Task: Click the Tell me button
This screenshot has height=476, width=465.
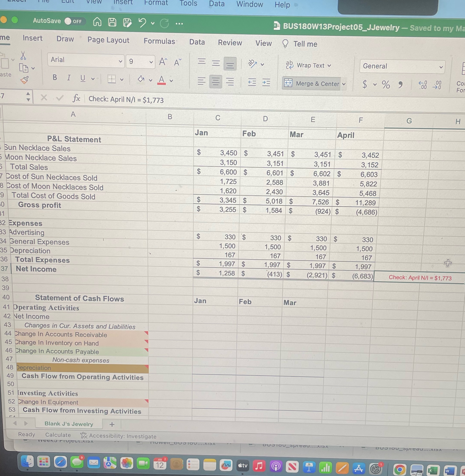Action: coord(305,44)
